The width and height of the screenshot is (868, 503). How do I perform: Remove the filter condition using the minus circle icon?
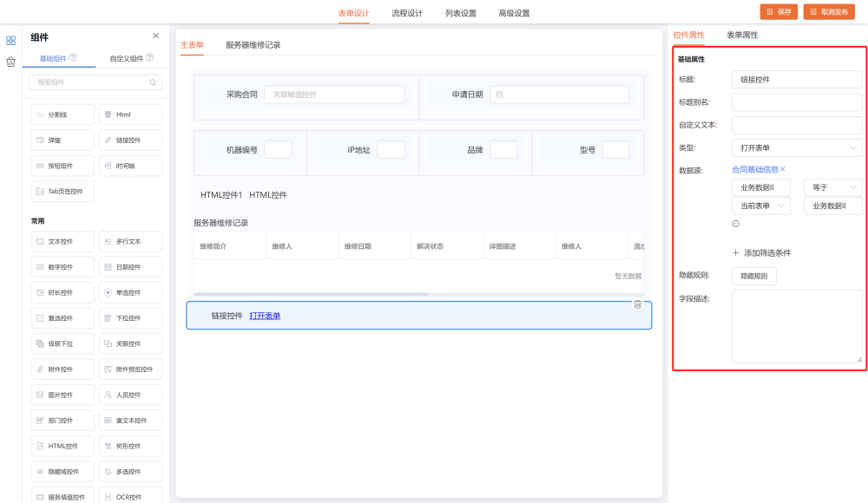[x=736, y=224]
